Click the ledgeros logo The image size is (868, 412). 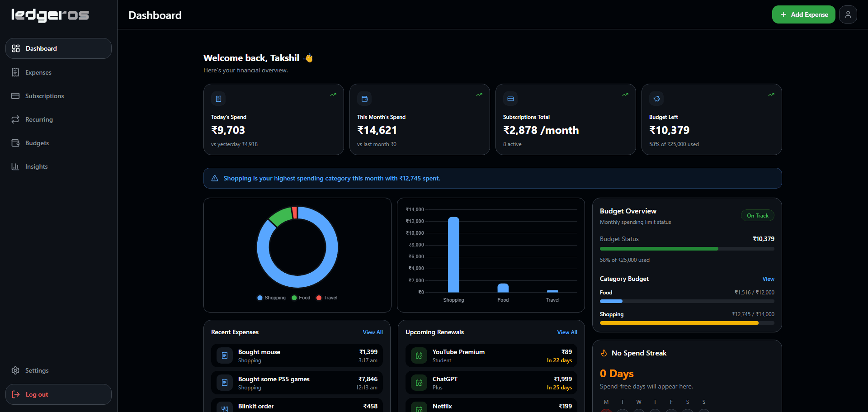click(x=50, y=15)
